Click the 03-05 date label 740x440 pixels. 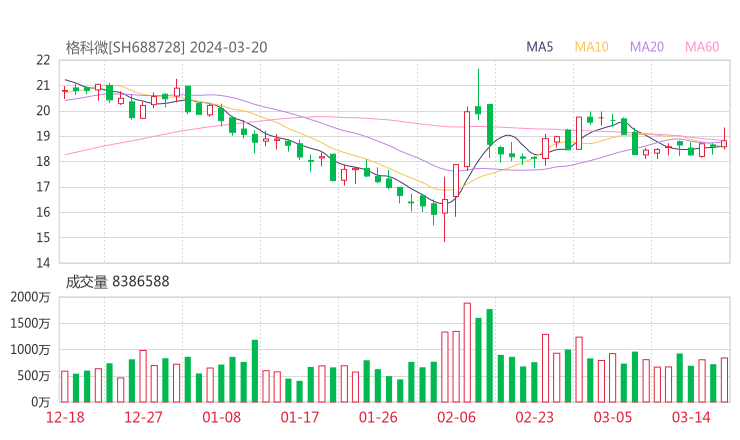[x=613, y=417]
